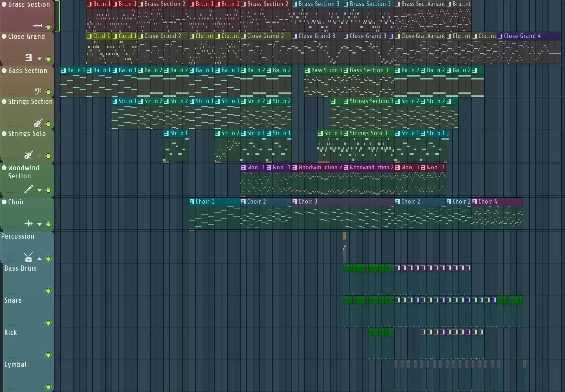
Task: Open the Choir 3 clip menu
Action: point(295,202)
